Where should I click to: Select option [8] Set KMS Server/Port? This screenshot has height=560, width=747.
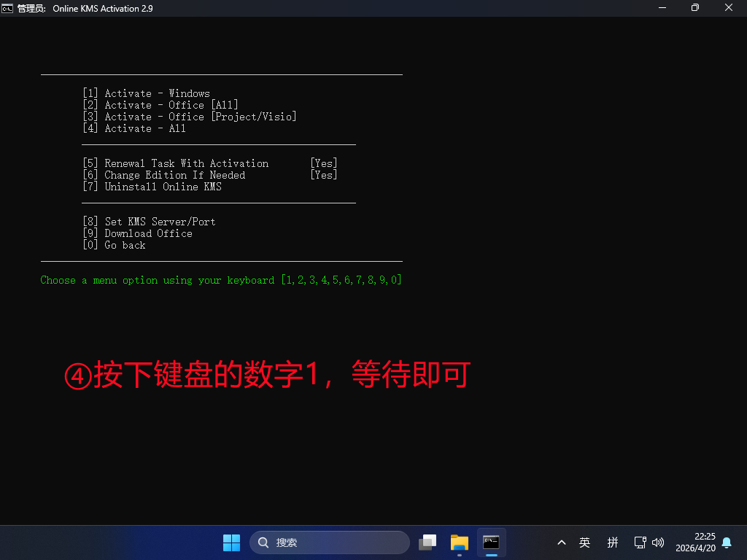click(149, 221)
